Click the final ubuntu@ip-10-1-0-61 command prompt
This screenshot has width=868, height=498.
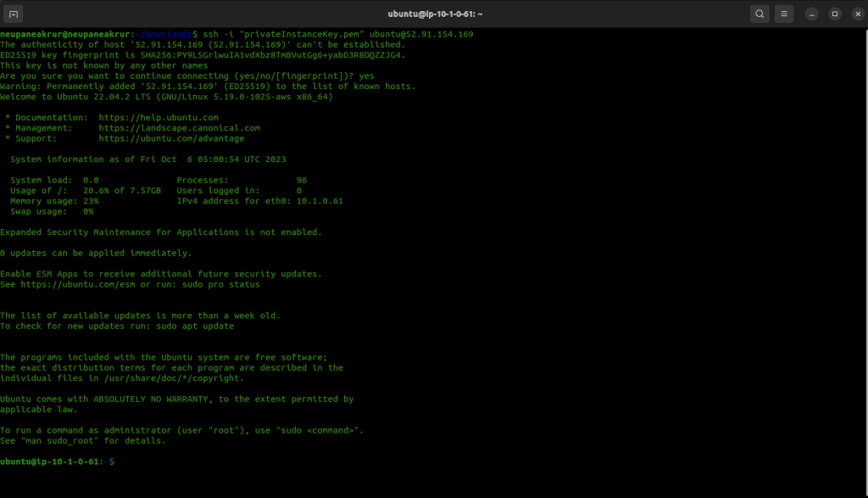(x=56, y=462)
